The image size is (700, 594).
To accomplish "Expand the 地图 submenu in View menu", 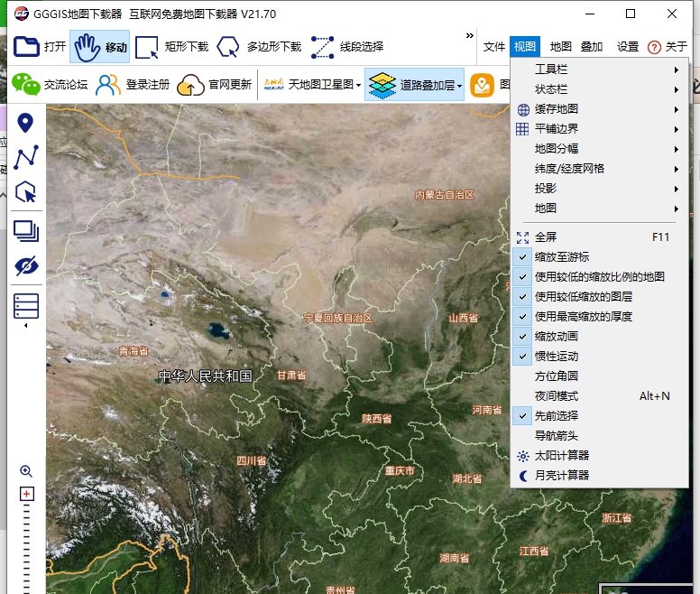I will click(x=600, y=209).
